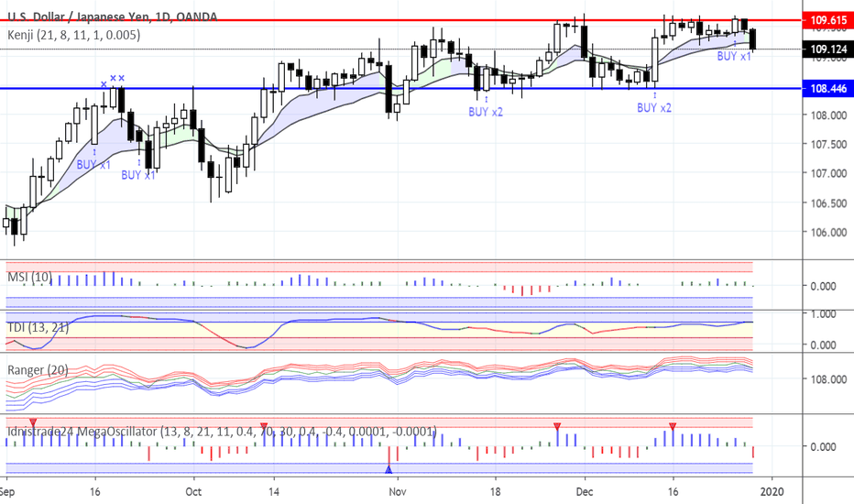Click the rightmost BUY x2 signal label

pos(654,107)
